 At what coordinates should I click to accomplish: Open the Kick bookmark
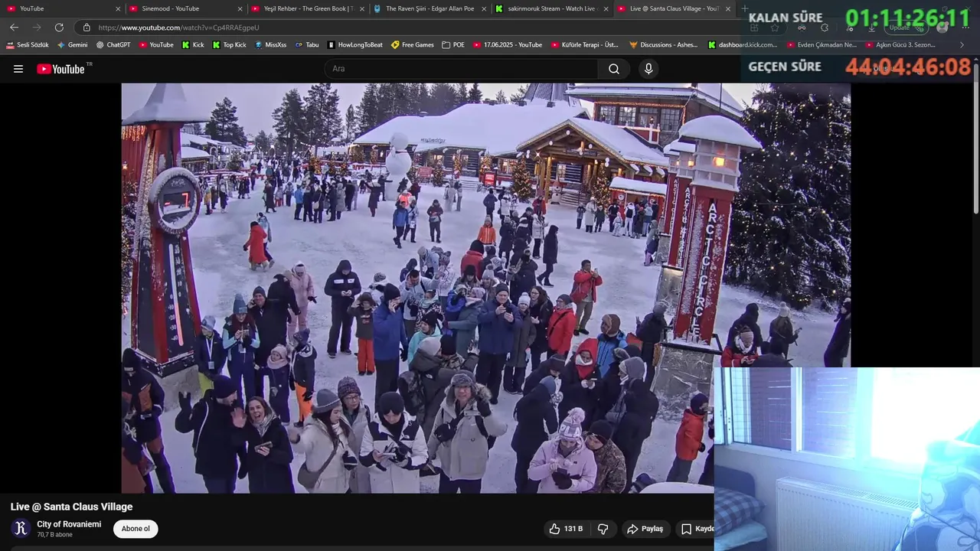193,45
